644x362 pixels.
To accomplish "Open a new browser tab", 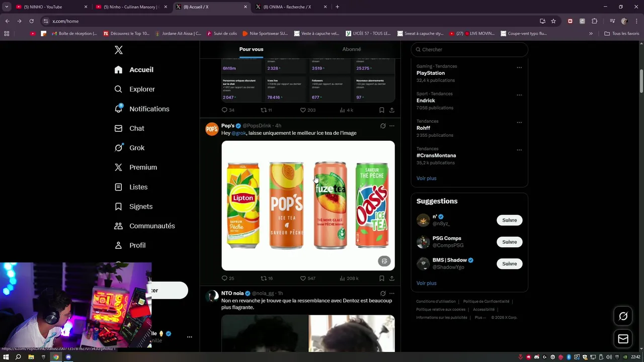I will [x=337, y=7].
